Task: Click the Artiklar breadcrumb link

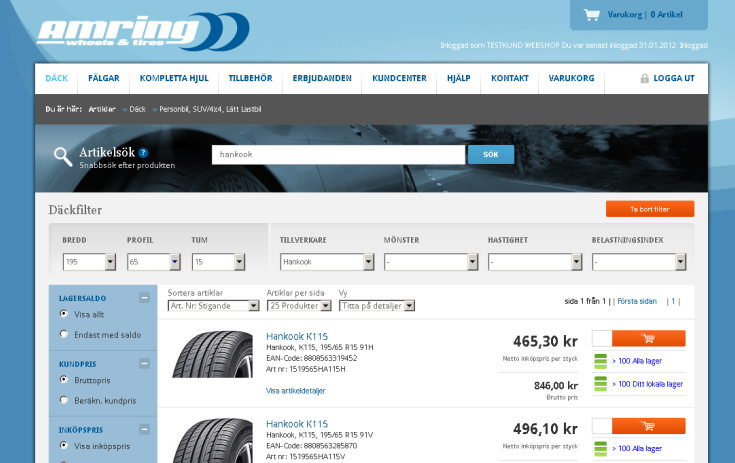Action: tap(102, 109)
